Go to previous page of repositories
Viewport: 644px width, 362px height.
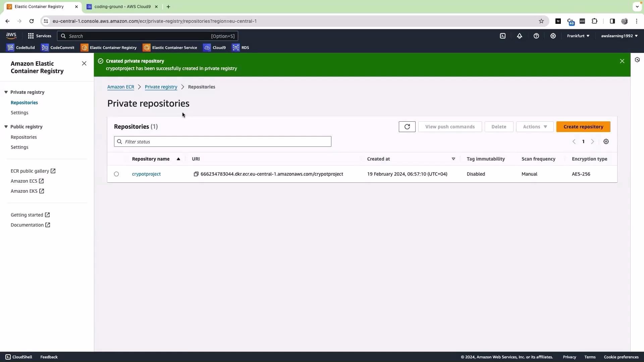click(574, 141)
